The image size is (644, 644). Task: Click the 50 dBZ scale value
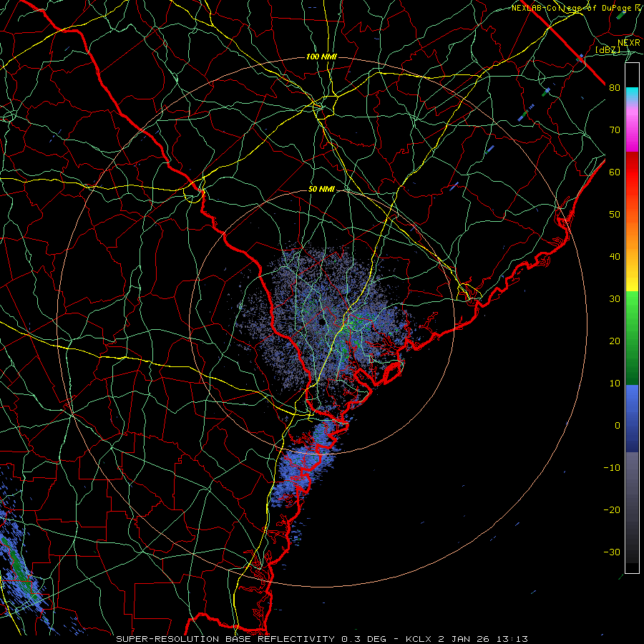(615, 215)
